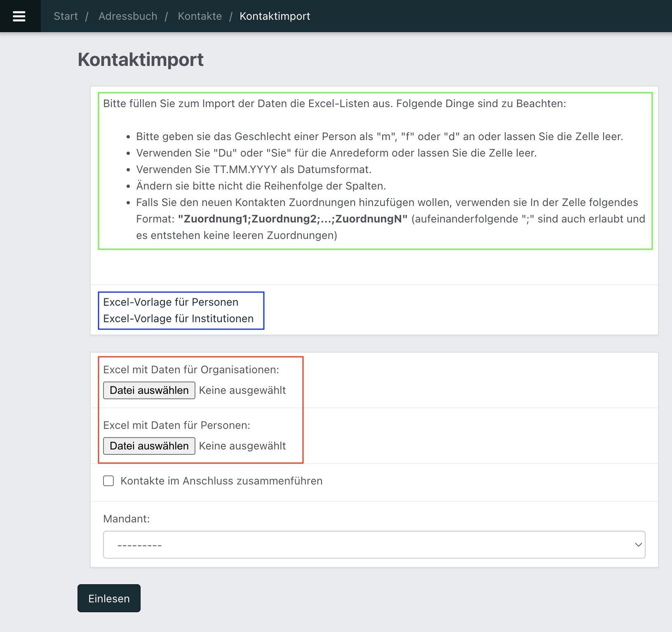Go to the Kontakte breadcrumb link
The image size is (672, 632).
pyautogui.click(x=200, y=16)
